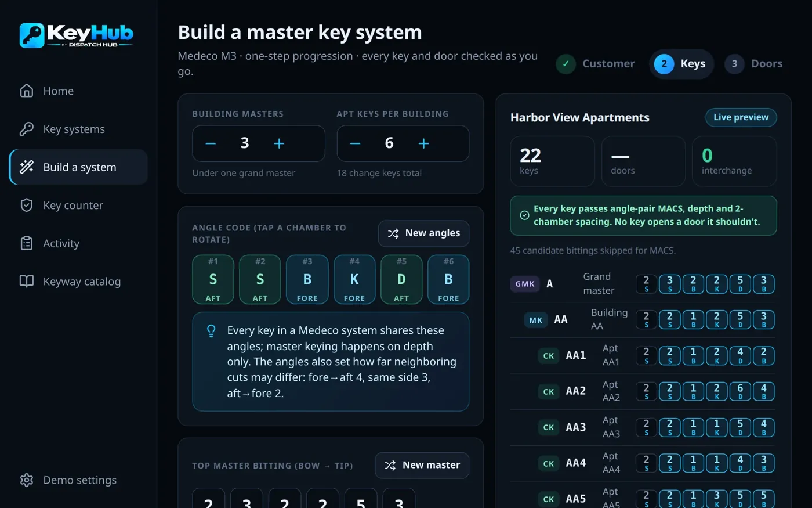Rotate chamber #4 angle K FORE
This screenshot has width=812, height=508.
[x=354, y=279]
